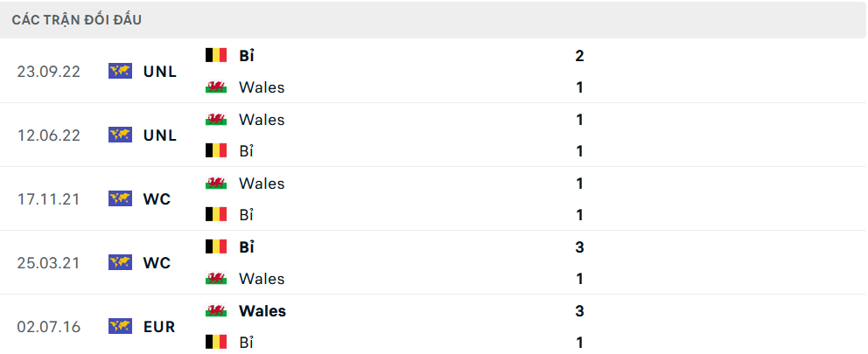Select bold Wales team name in 02.07.16 match

(x=262, y=311)
